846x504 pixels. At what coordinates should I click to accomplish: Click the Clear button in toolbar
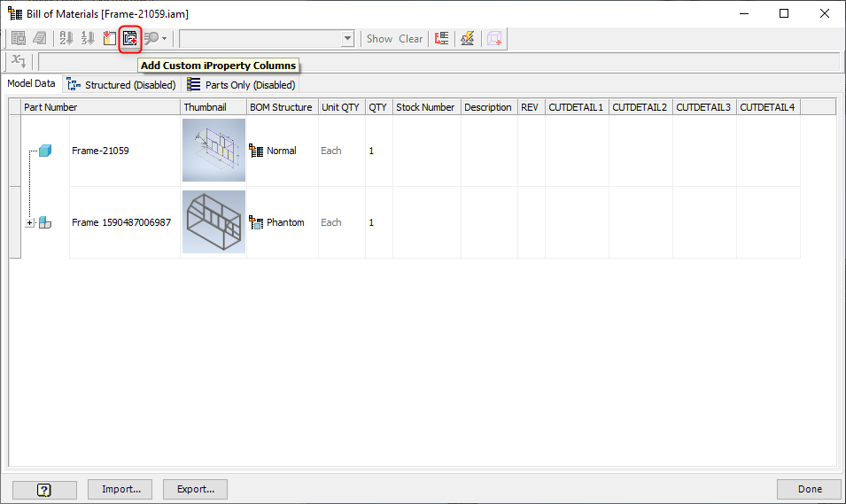pyautogui.click(x=410, y=39)
